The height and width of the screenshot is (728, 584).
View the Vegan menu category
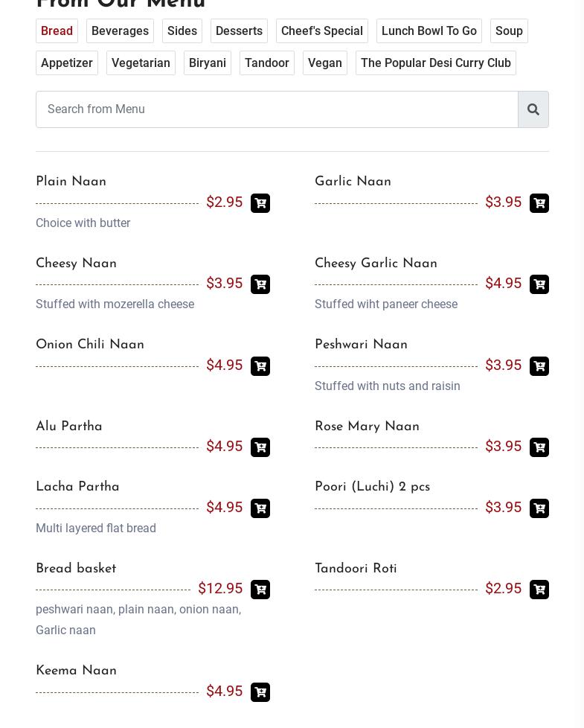[325, 63]
